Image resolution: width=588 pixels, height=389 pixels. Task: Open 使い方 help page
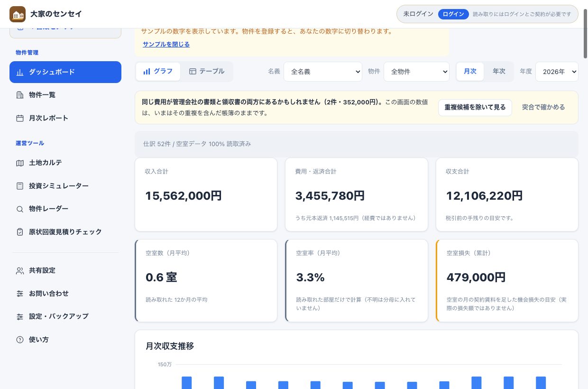[65, 340]
